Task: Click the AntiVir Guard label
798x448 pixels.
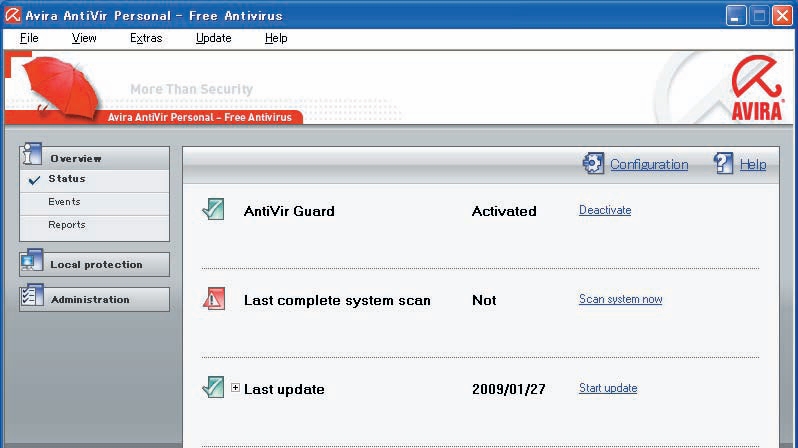Action: (x=289, y=211)
